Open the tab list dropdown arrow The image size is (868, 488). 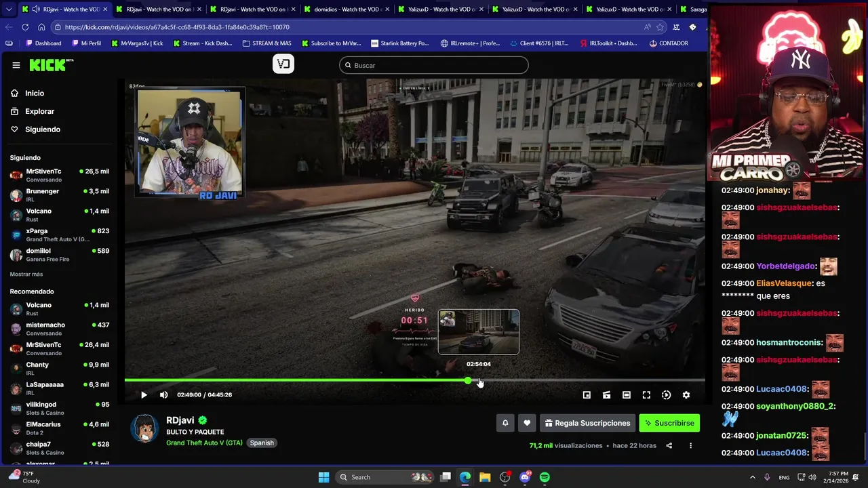[x=8, y=9]
